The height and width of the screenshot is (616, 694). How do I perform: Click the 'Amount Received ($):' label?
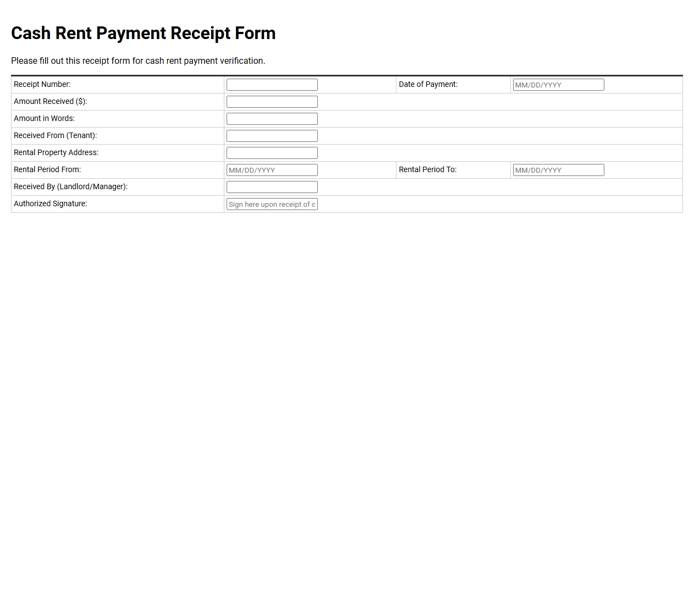[51, 101]
